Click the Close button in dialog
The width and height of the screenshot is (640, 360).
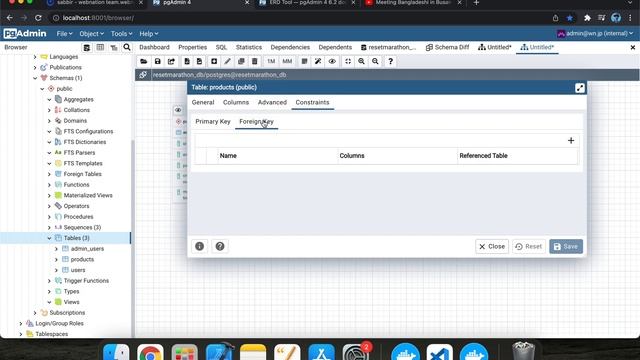pyautogui.click(x=492, y=247)
